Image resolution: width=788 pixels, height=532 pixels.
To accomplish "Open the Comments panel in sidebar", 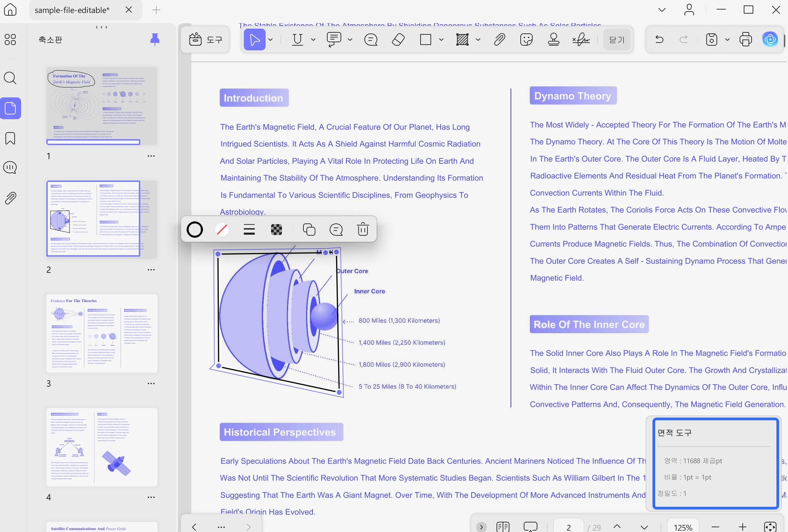I will pos(10,168).
